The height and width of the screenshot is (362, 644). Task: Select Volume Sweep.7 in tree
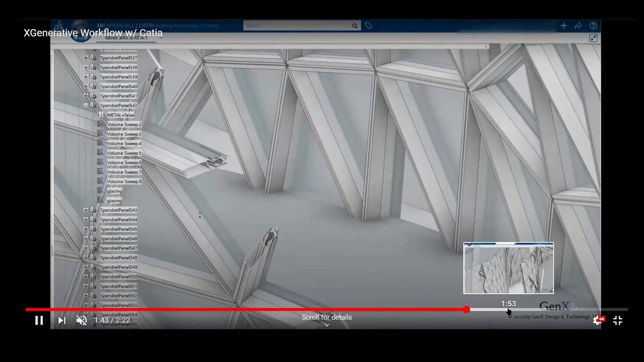click(124, 172)
